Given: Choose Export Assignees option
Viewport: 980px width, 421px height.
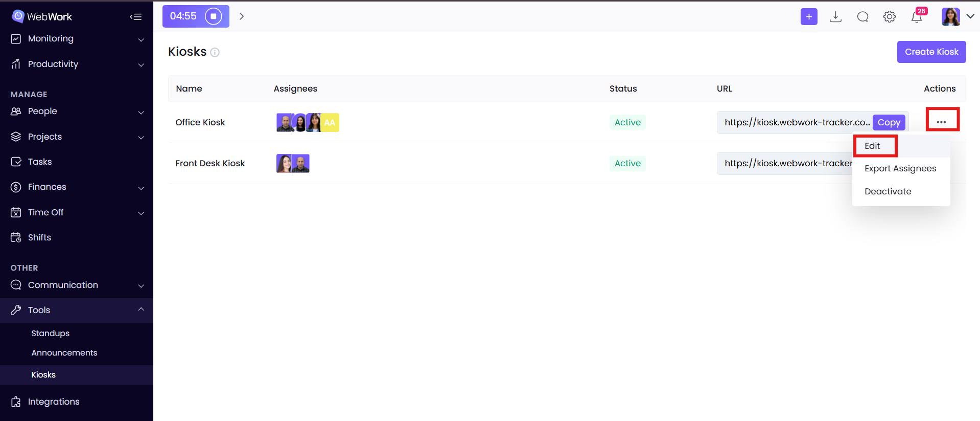Looking at the screenshot, I should pyautogui.click(x=900, y=168).
